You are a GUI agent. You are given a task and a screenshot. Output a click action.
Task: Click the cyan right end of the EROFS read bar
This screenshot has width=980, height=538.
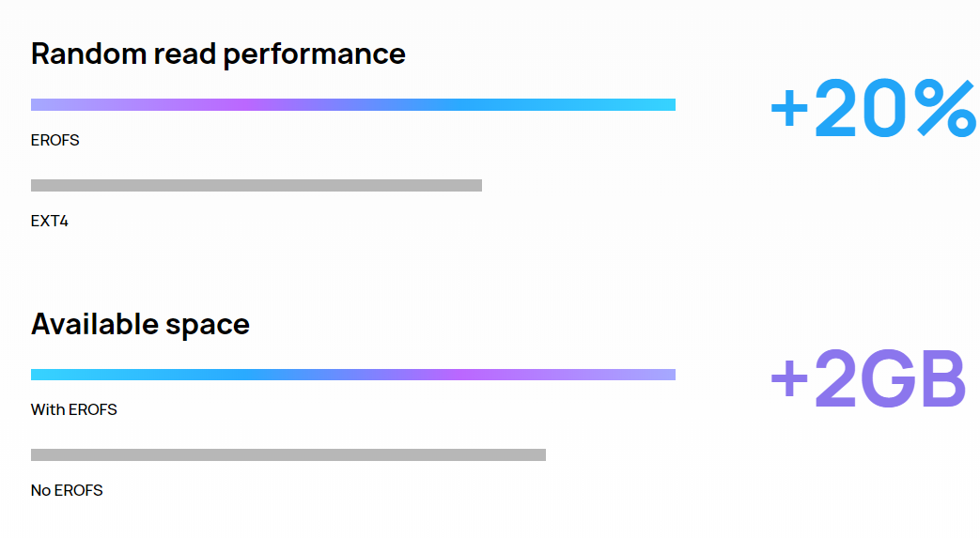point(662,104)
